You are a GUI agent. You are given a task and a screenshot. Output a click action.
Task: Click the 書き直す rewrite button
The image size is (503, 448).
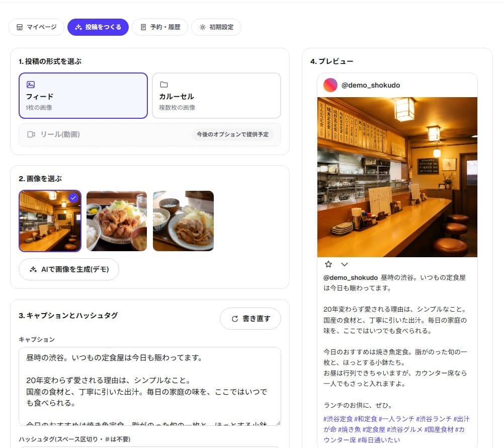pyautogui.click(x=250, y=319)
